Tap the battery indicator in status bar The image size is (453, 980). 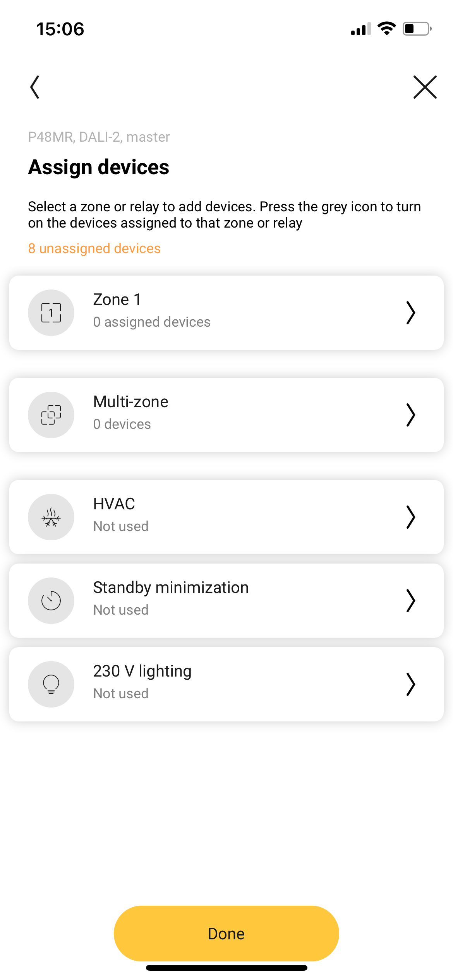(x=417, y=29)
